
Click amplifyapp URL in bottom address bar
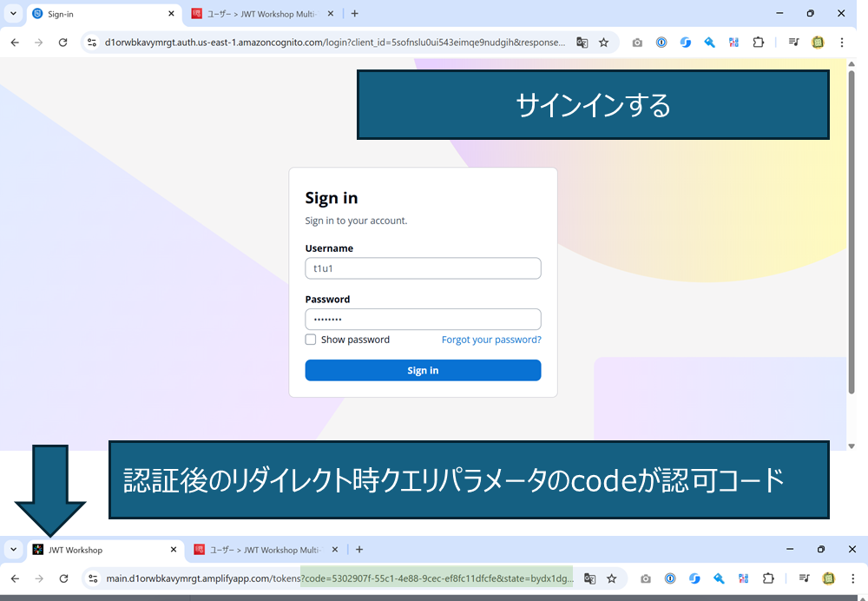(340, 578)
